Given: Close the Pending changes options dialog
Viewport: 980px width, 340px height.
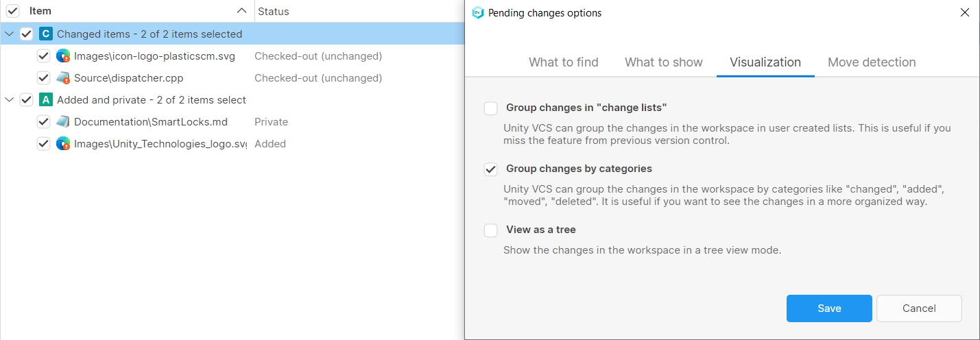Looking at the screenshot, I should [x=964, y=13].
